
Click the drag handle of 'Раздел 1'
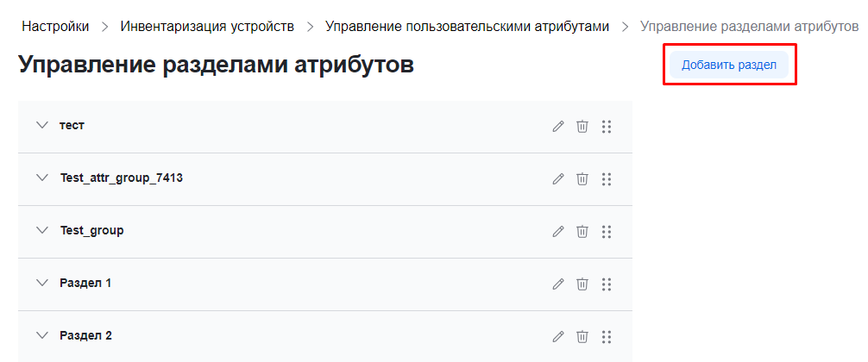point(606,284)
